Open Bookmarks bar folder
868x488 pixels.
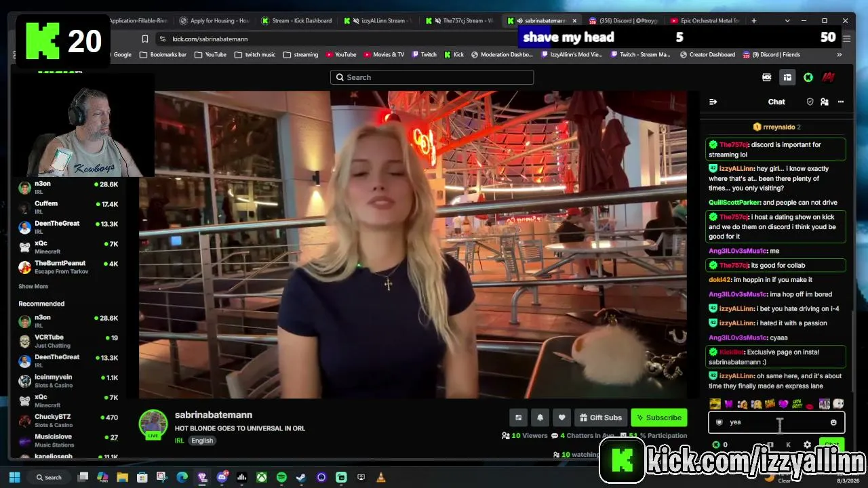(164, 55)
